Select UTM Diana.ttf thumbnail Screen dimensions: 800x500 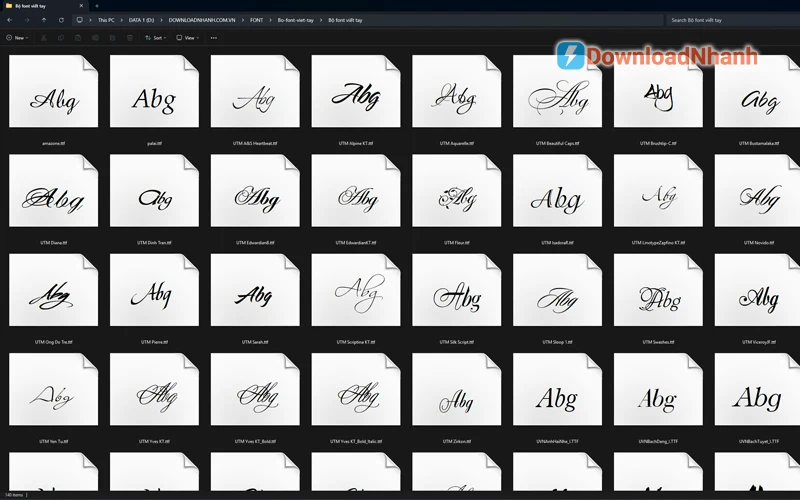pyautogui.click(x=54, y=191)
